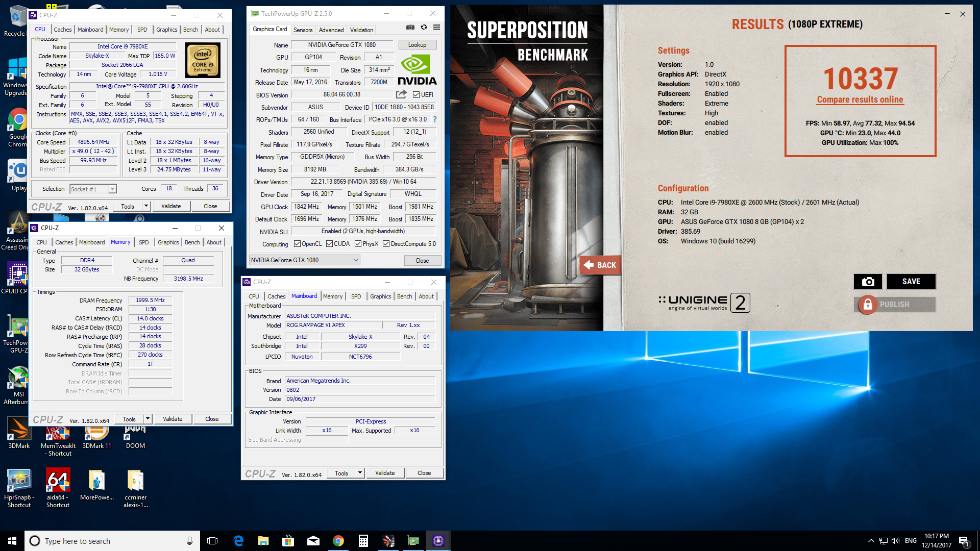
Task: Switch to Caches tab in top CPU-Z
Action: pyautogui.click(x=62, y=30)
